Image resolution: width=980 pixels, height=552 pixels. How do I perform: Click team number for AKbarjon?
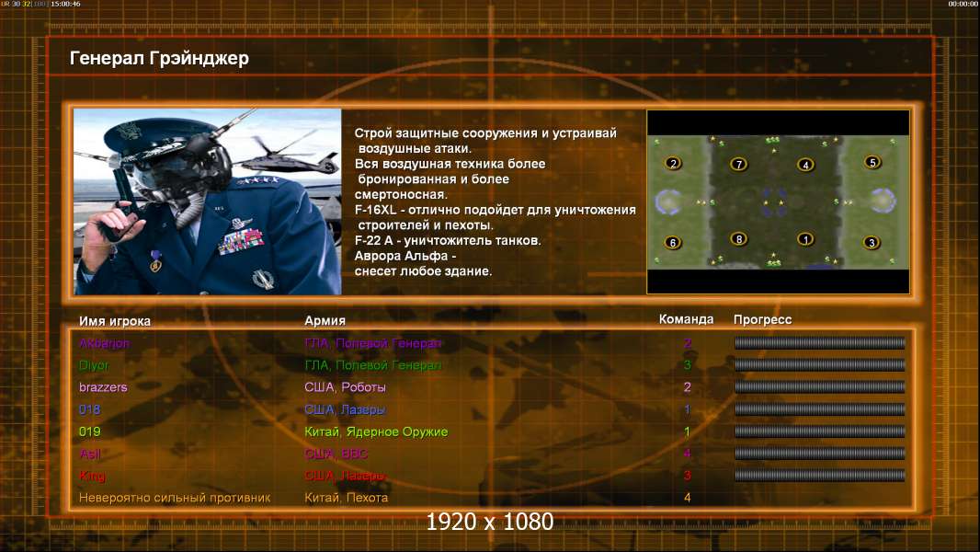point(688,343)
